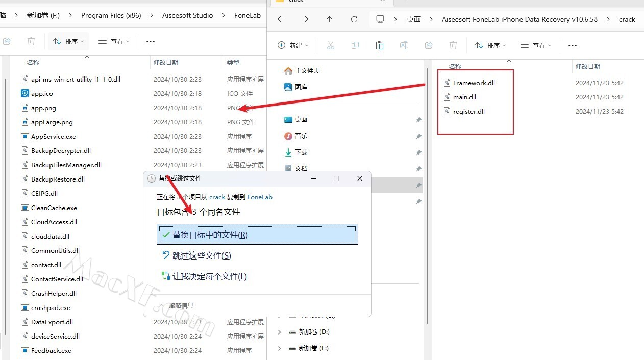Select 让我决定每个文件(L) option
Screen dimensions: 644x360
[209, 276]
